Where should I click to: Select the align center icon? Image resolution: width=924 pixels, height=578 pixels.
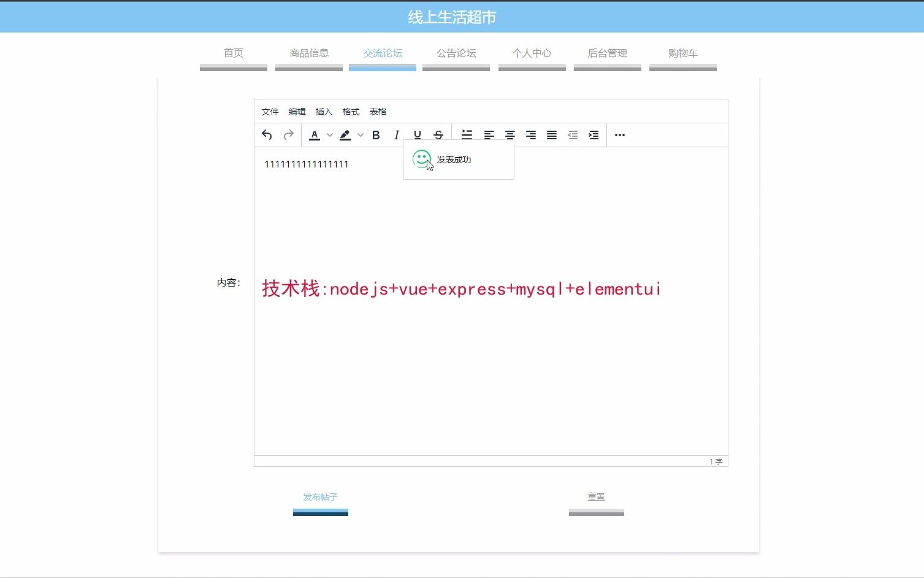pyautogui.click(x=510, y=134)
